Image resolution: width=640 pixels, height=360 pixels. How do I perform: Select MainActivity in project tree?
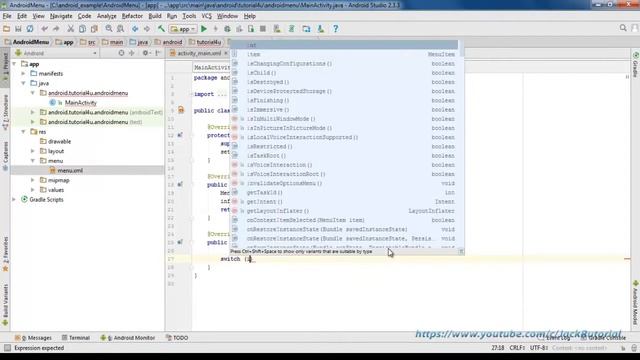pos(80,103)
